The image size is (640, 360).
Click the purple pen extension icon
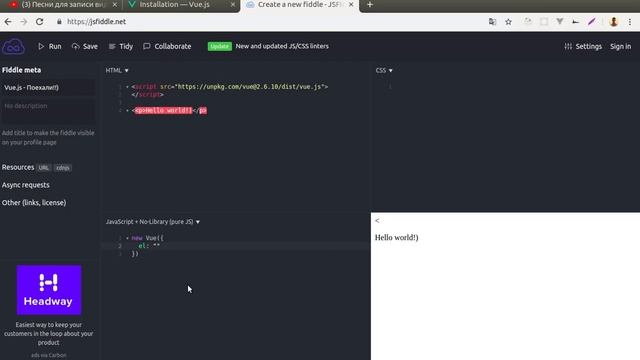[x=591, y=22]
